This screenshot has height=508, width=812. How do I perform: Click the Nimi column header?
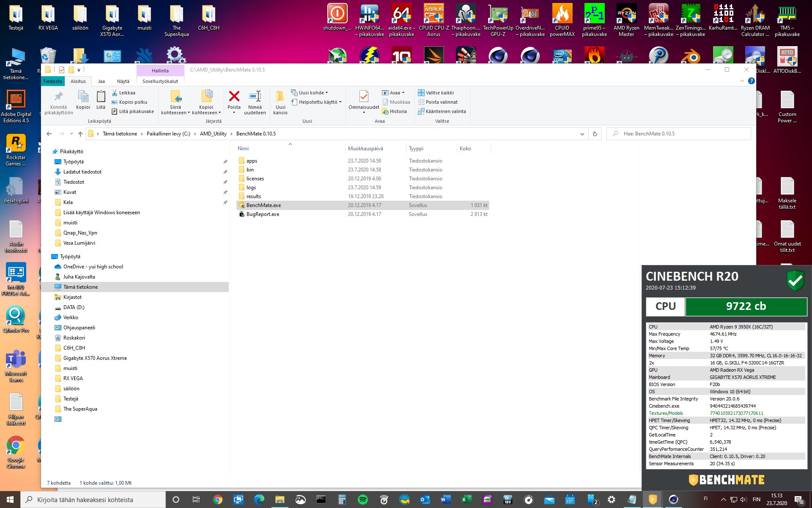click(290, 149)
